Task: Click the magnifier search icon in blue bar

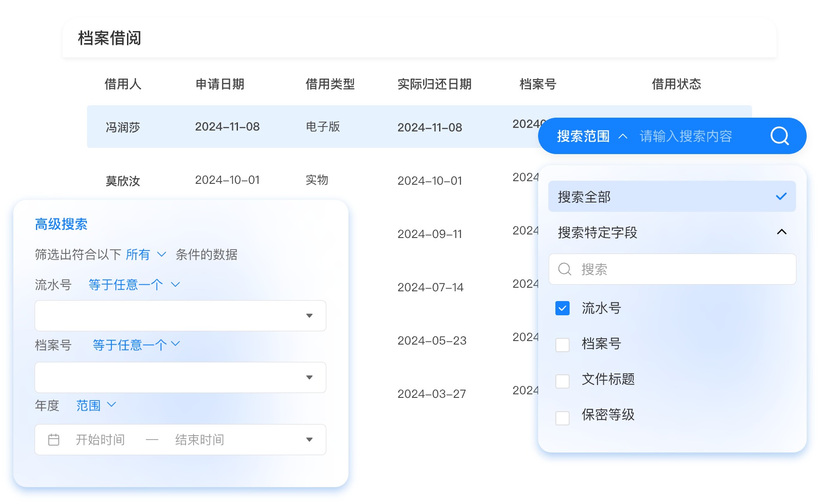Action: point(780,136)
